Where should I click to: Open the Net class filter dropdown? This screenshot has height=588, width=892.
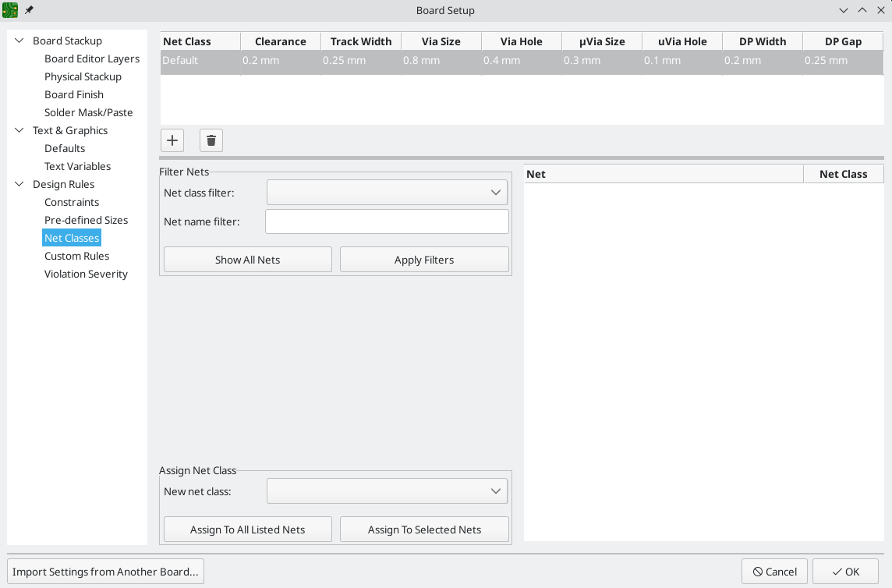tap(387, 193)
